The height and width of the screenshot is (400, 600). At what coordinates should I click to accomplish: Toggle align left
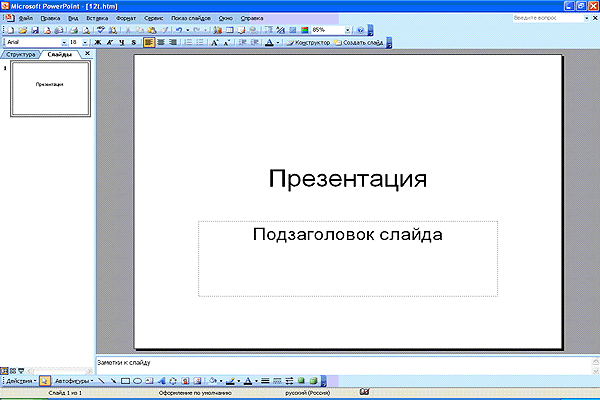149,42
